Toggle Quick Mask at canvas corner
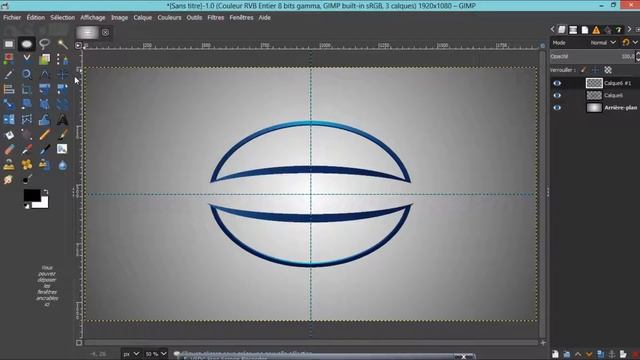 click(x=79, y=343)
